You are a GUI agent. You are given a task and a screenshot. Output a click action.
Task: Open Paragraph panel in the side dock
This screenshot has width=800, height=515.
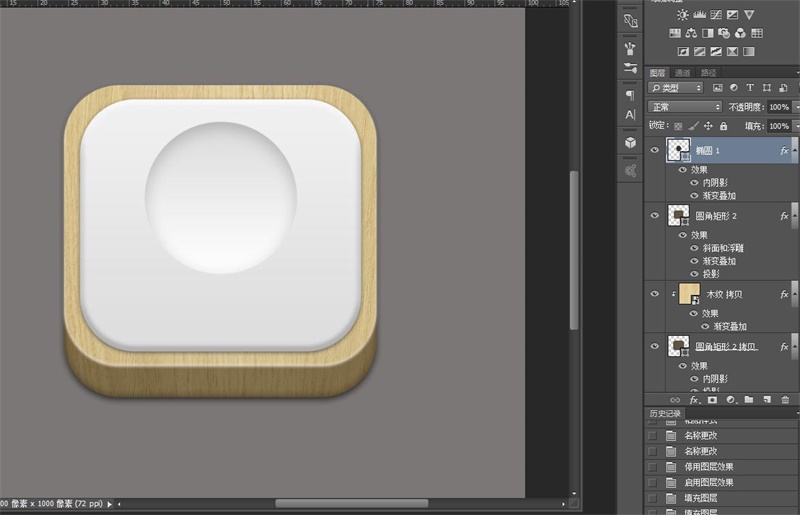pos(630,95)
